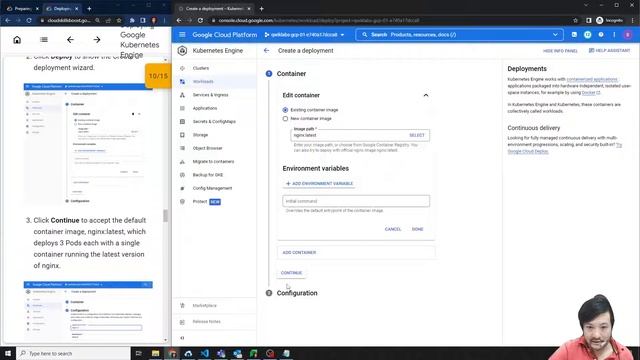Go to next lab page arrow

(x=97, y=40)
